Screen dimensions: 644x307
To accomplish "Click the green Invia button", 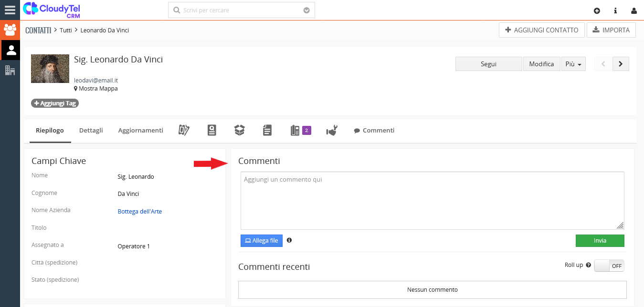I will (600, 241).
